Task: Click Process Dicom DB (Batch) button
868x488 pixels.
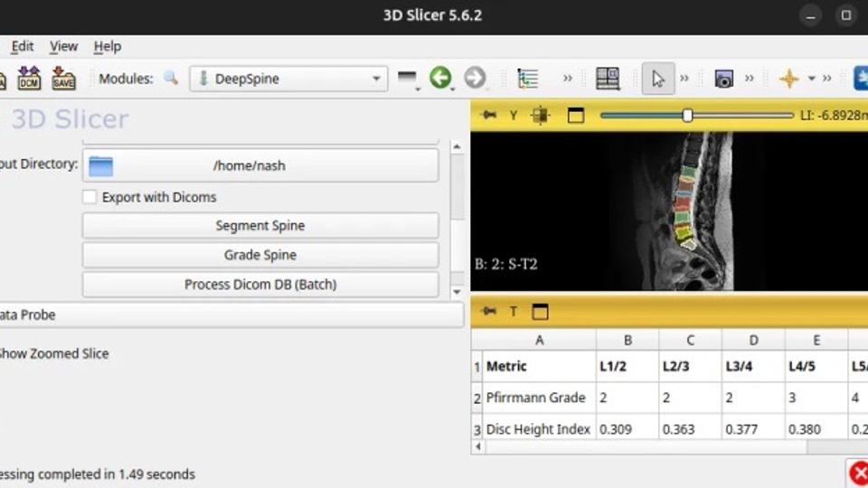Action: click(x=260, y=284)
